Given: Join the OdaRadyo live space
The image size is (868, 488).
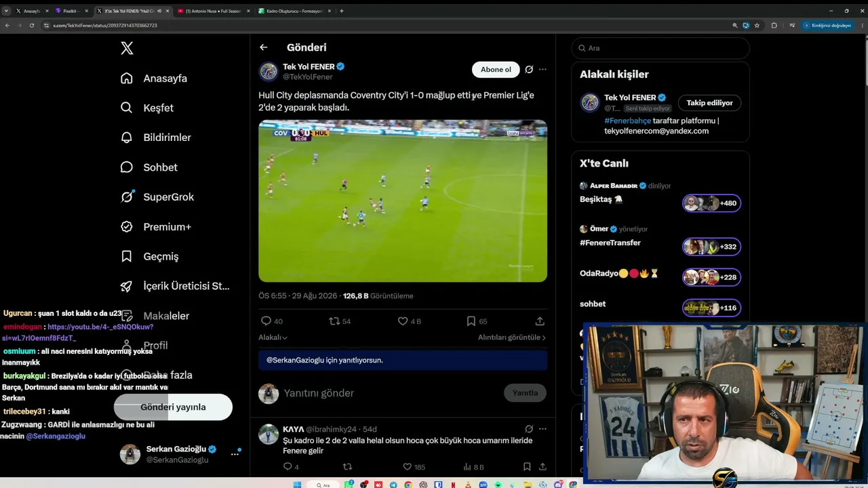Looking at the screenshot, I should click(x=711, y=277).
